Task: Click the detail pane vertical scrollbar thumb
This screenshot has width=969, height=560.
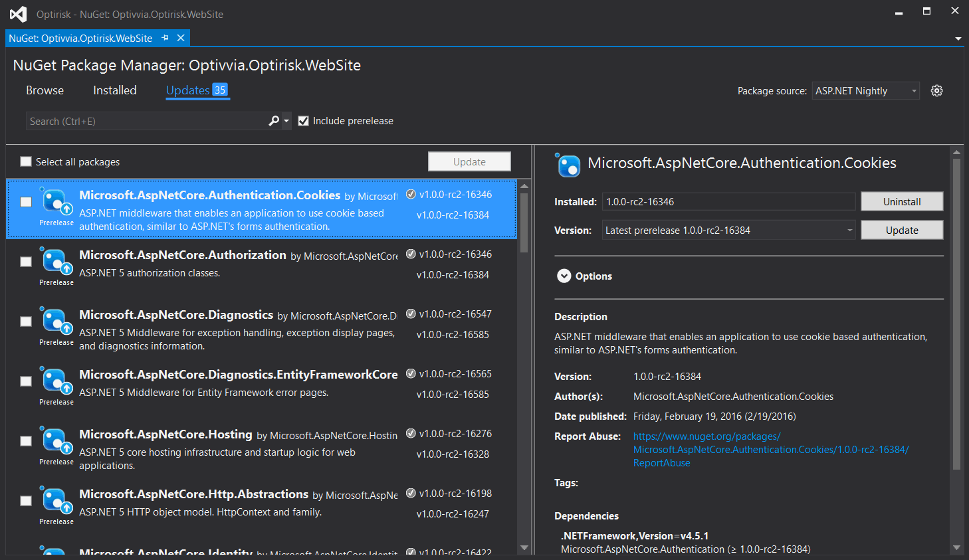Action: (x=956, y=314)
